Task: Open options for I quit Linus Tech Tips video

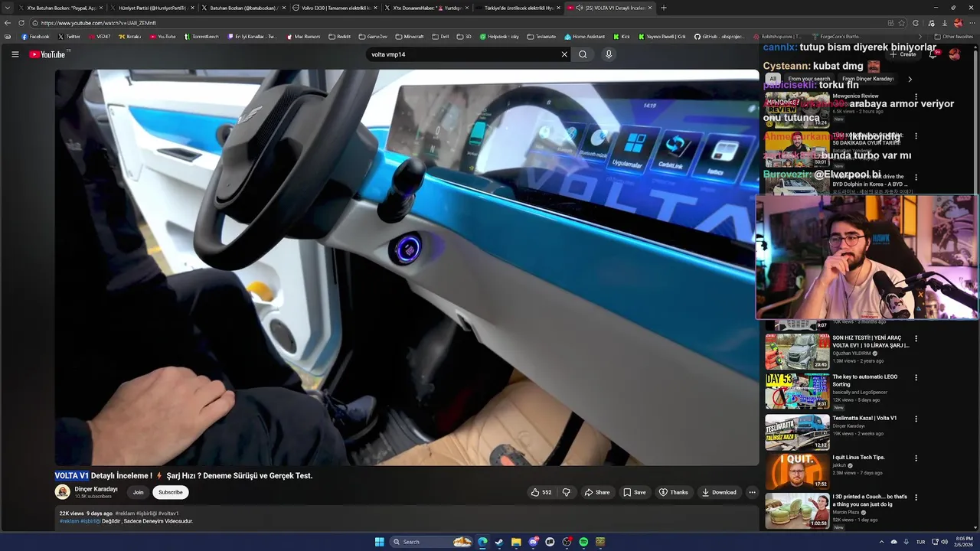Action: 916,458
